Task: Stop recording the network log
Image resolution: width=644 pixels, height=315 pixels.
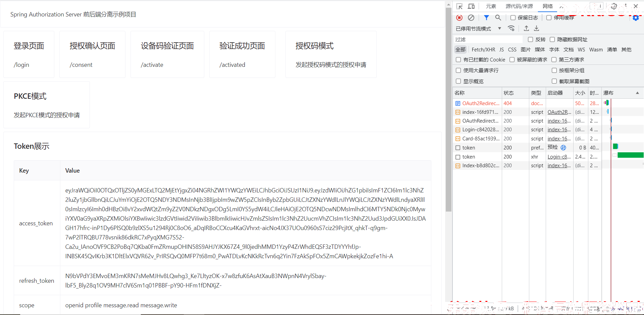Action: pyautogui.click(x=460, y=18)
